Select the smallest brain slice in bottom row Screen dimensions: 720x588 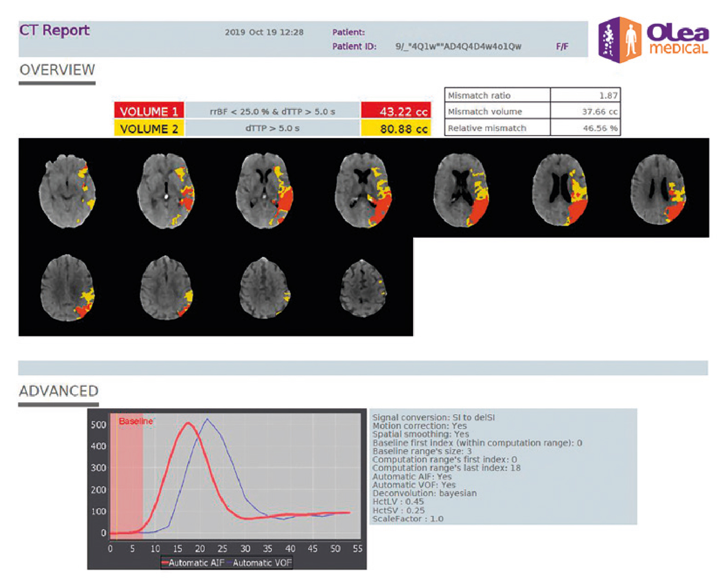pos(363,288)
